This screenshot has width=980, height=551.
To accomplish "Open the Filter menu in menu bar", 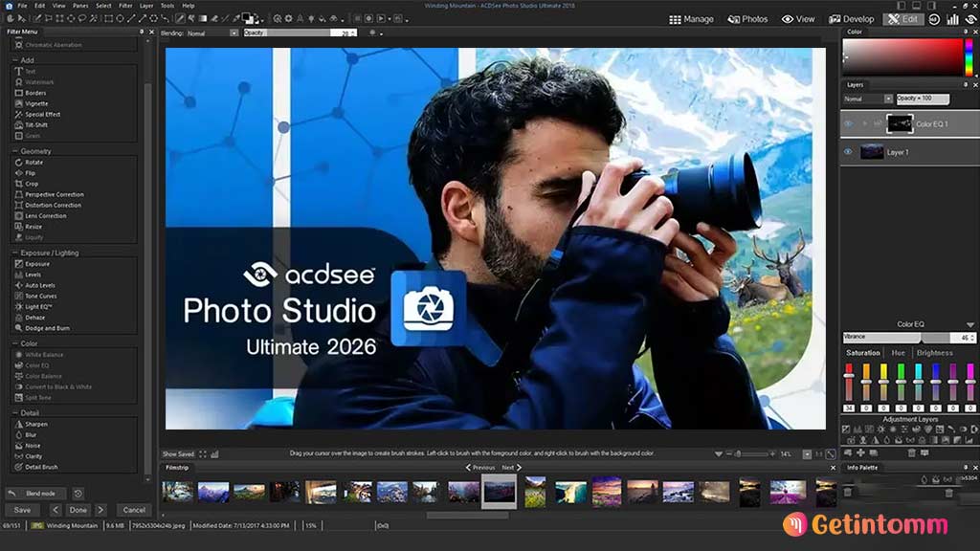I will coord(125,6).
